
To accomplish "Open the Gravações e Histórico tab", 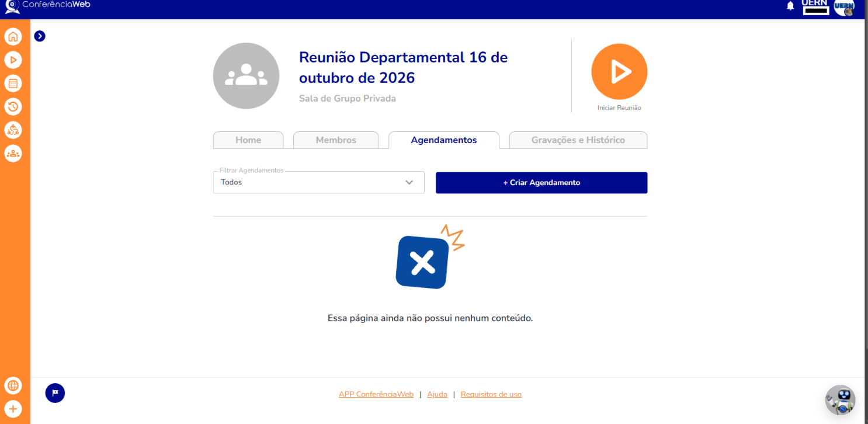I will (578, 140).
